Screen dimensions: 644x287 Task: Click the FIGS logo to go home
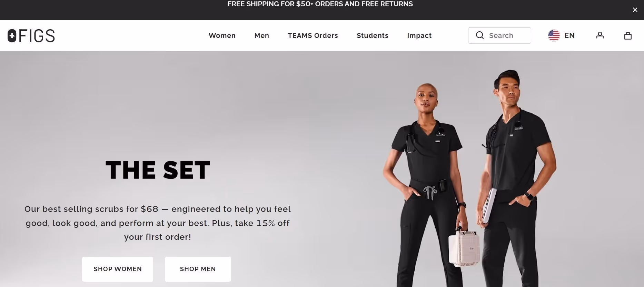tap(31, 35)
